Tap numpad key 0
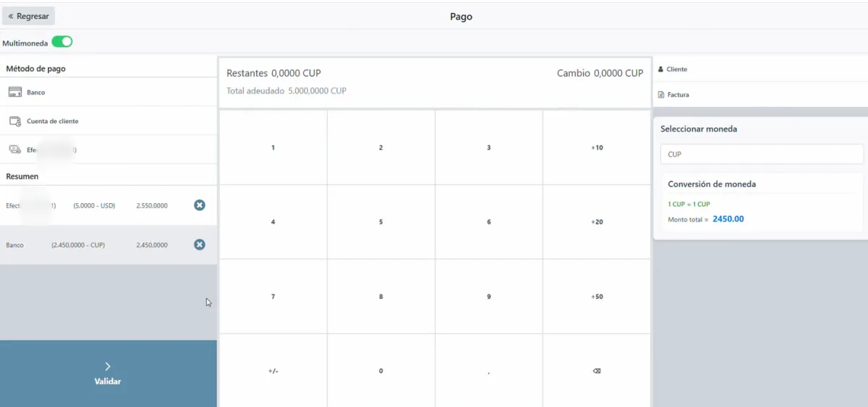Image resolution: width=868 pixels, height=407 pixels. point(381,371)
